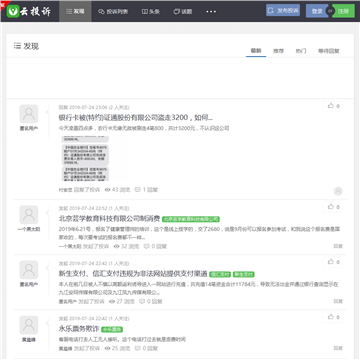
Task: Click the 发现 heading list icon
Action: [17, 46]
